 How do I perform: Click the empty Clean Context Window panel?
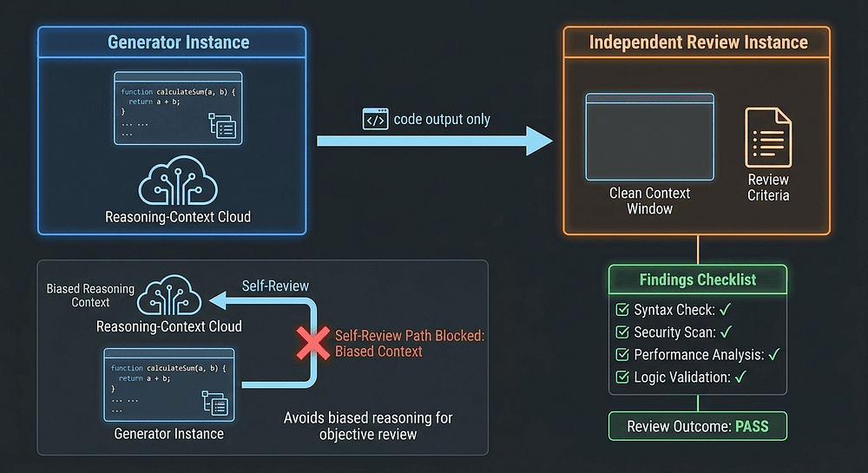tap(650, 136)
